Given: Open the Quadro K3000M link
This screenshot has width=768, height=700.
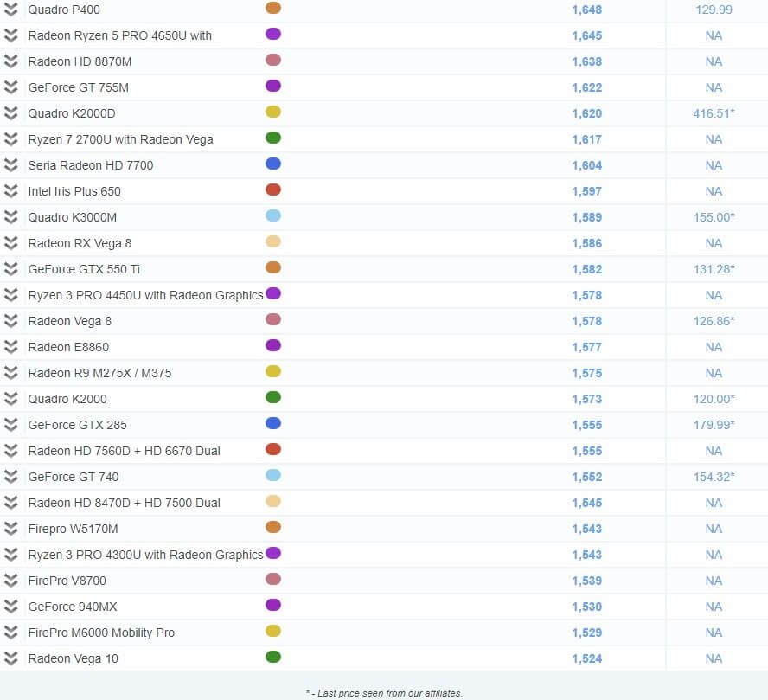Looking at the screenshot, I should pos(73,217).
